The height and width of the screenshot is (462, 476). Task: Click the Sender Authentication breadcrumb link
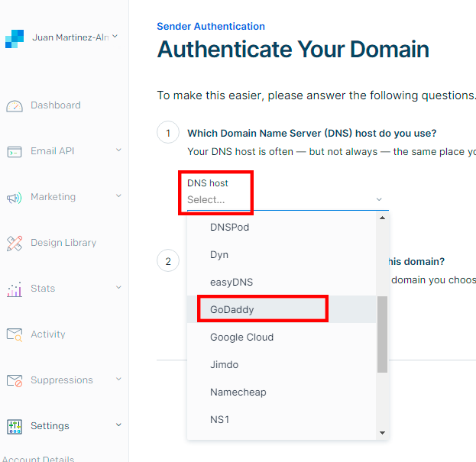[x=211, y=26]
